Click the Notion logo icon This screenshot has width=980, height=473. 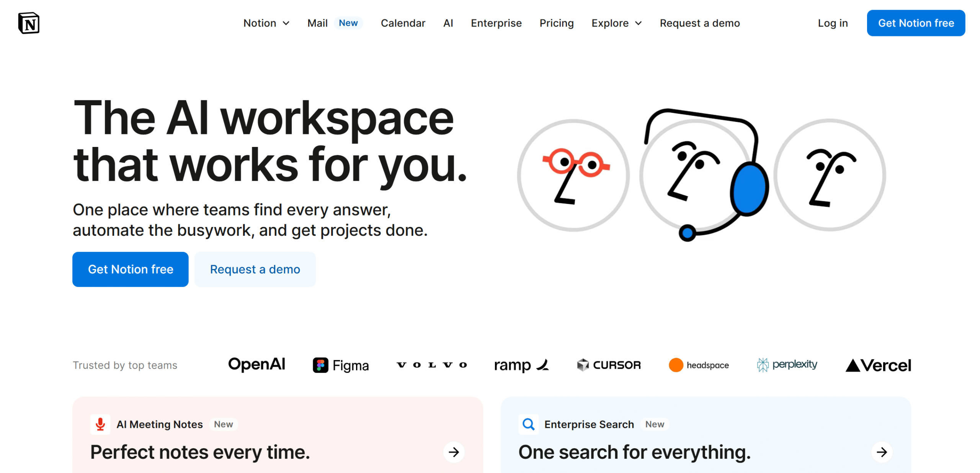pyautogui.click(x=29, y=23)
